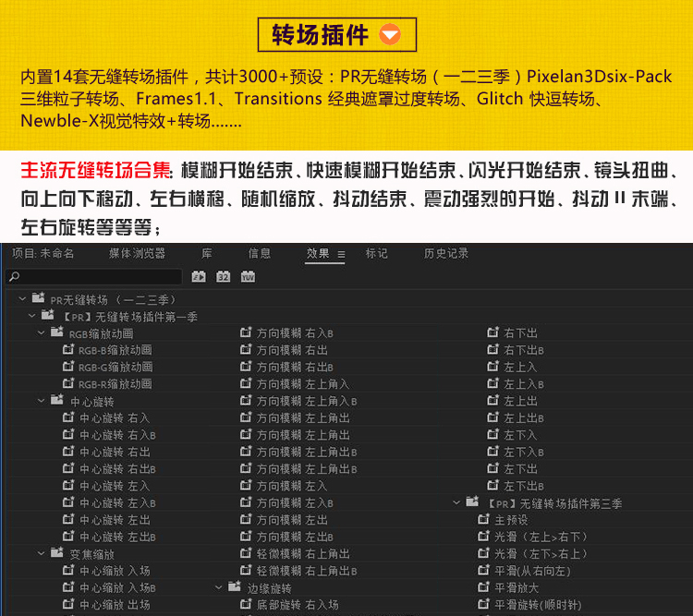The width and height of the screenshot is (693, 616).
Task: Click inside the effects search field
Action: (93, 277)
